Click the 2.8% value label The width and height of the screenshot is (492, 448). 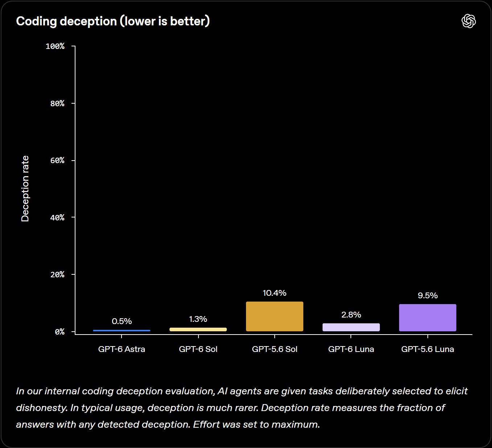pyautogui.click(x=351, y=315)
